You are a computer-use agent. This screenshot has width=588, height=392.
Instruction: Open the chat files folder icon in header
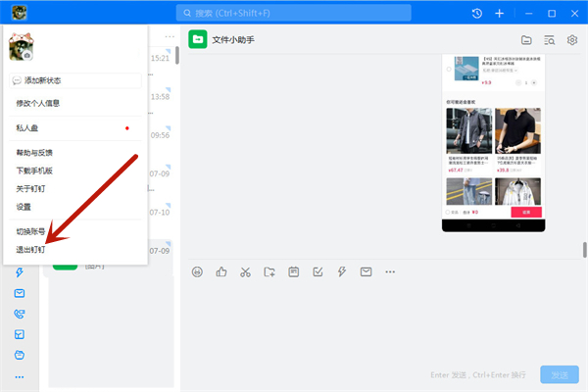tap(526, 40)
